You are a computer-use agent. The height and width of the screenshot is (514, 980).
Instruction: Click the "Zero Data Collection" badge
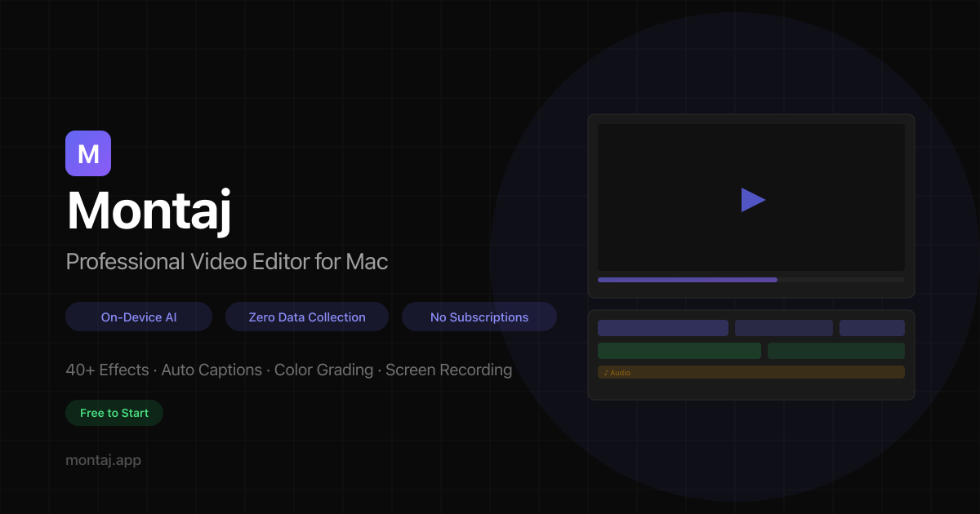[x=306, y=317]
